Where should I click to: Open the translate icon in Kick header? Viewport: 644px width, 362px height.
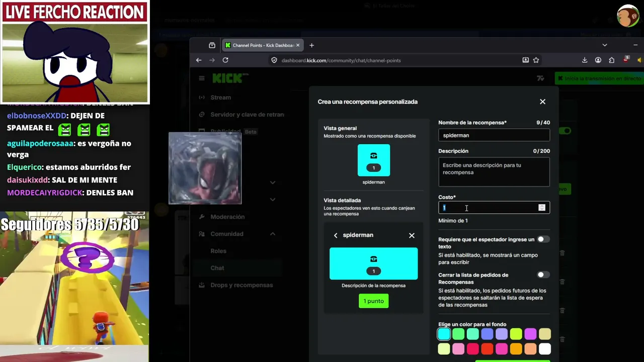click(x=540, y=78)
